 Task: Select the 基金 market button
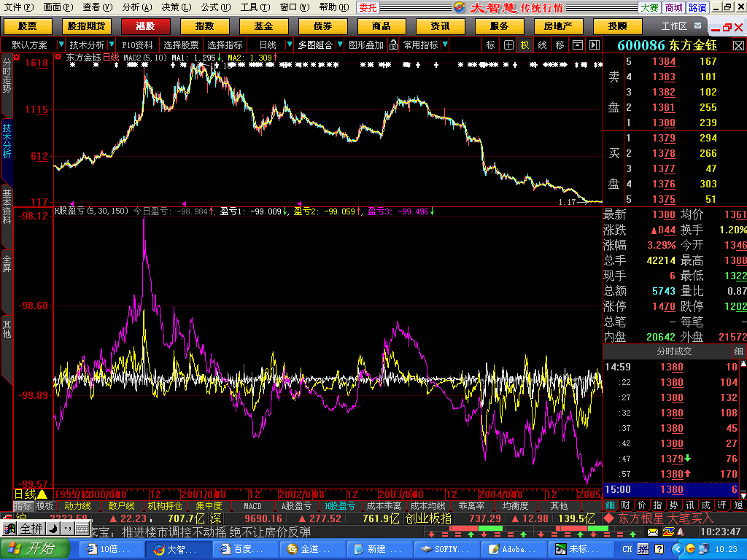tap(263, 26)
